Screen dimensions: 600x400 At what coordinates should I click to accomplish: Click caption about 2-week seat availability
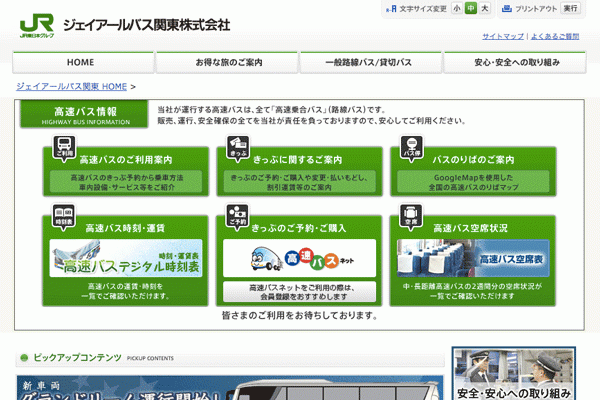tap(473, 291)
